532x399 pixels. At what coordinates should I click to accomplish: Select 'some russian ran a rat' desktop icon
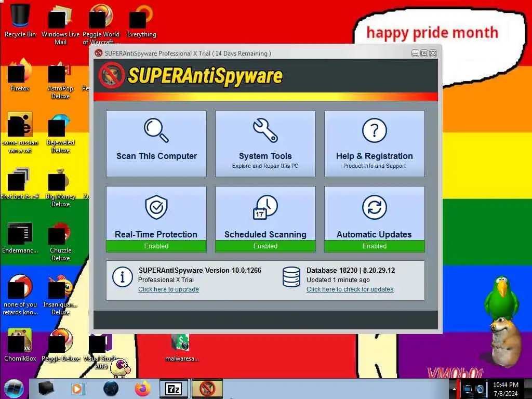point(20,133)
